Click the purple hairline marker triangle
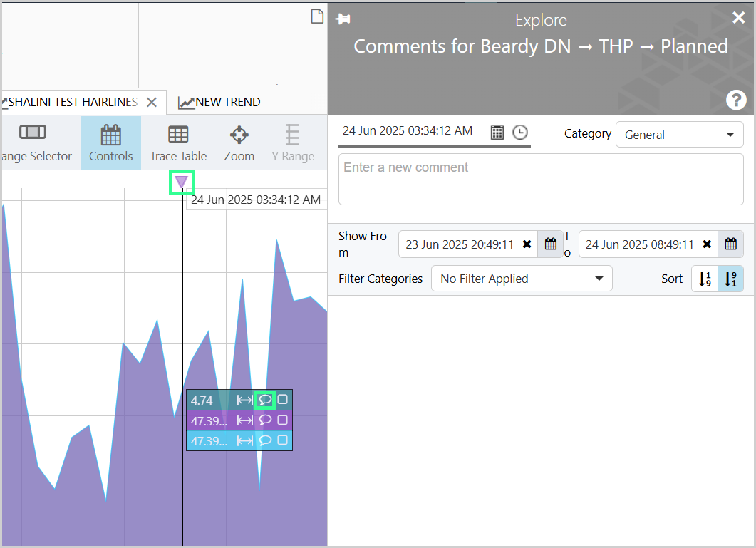Screen dimensions: 756x548 point(181,182)
